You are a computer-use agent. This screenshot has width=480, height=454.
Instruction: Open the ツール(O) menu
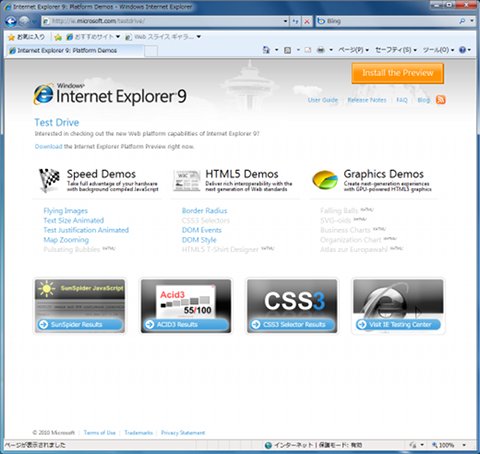(x=438, y=50)
